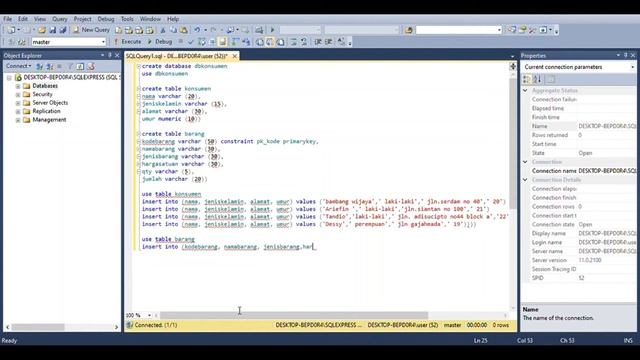This screenshot has height=360, width=640.
Task: Open the zoom 100 % dropdown
Action: click(149, 315)
